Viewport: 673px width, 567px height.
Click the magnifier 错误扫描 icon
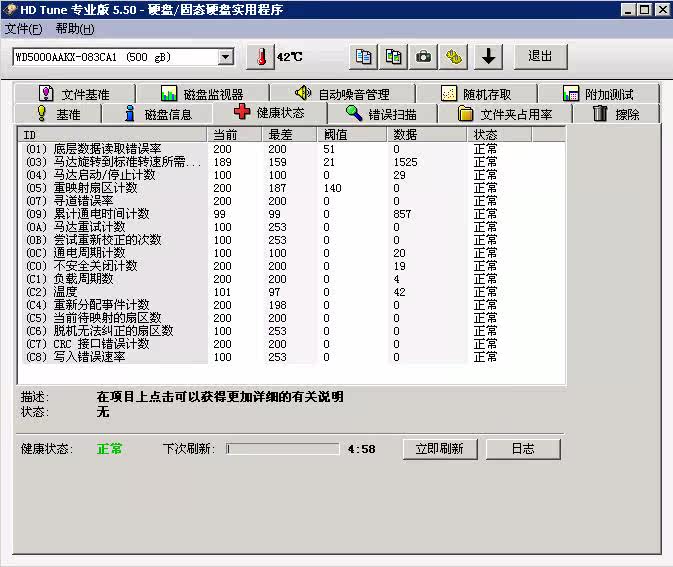pos(354,113)
